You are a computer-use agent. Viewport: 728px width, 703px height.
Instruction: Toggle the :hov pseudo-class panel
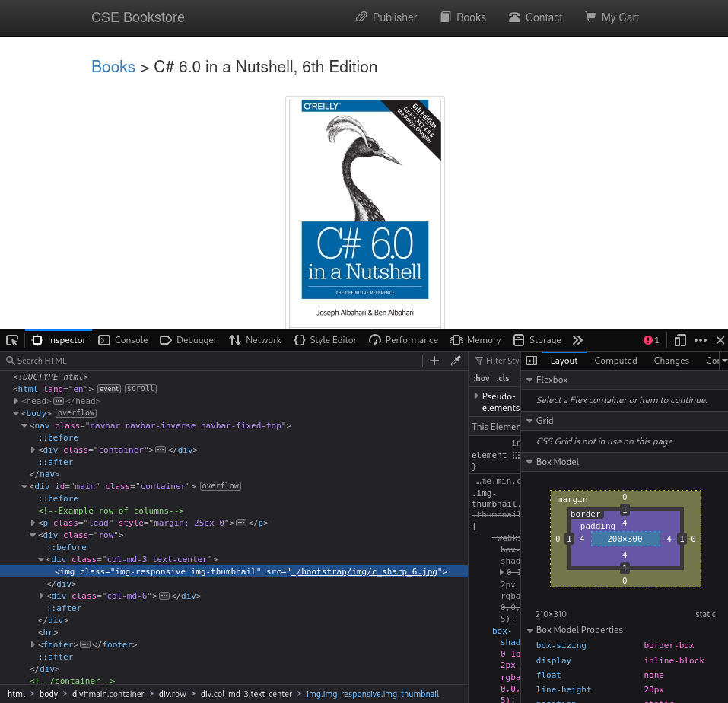(x=481, y=378)
